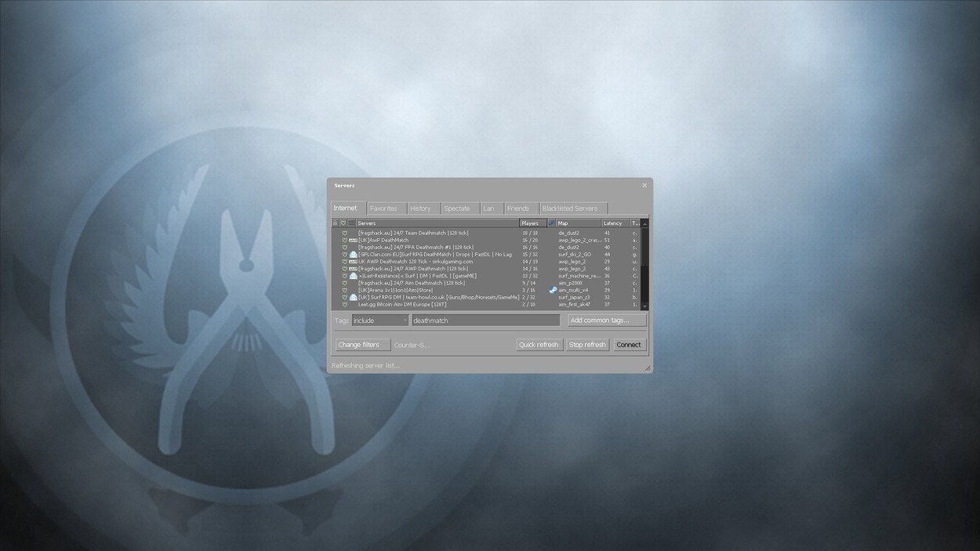Click the Quick refresh button
This screenshot has width=980, height=551.
click(539, 345)
